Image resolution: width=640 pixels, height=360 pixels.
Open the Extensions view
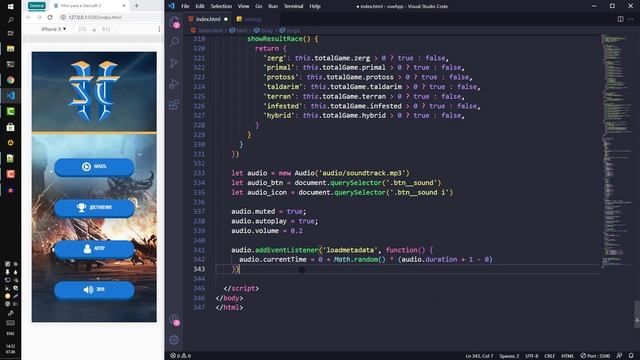pos(174,104)
